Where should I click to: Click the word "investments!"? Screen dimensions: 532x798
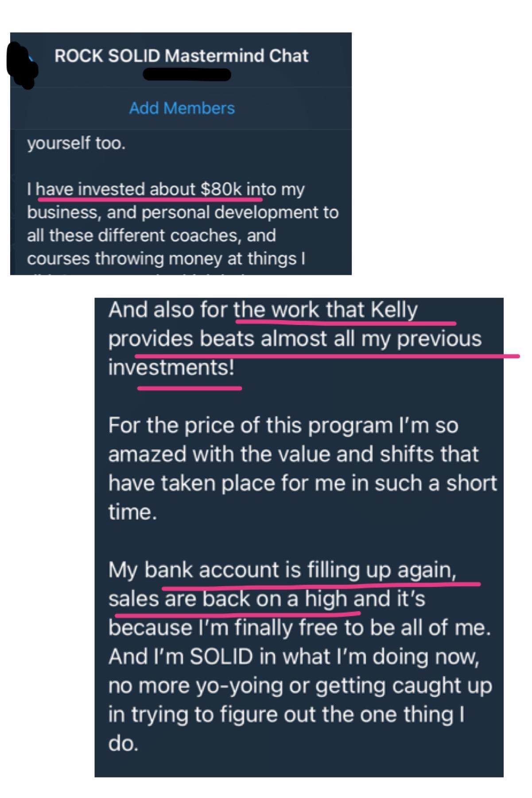(x=171, y=367)
